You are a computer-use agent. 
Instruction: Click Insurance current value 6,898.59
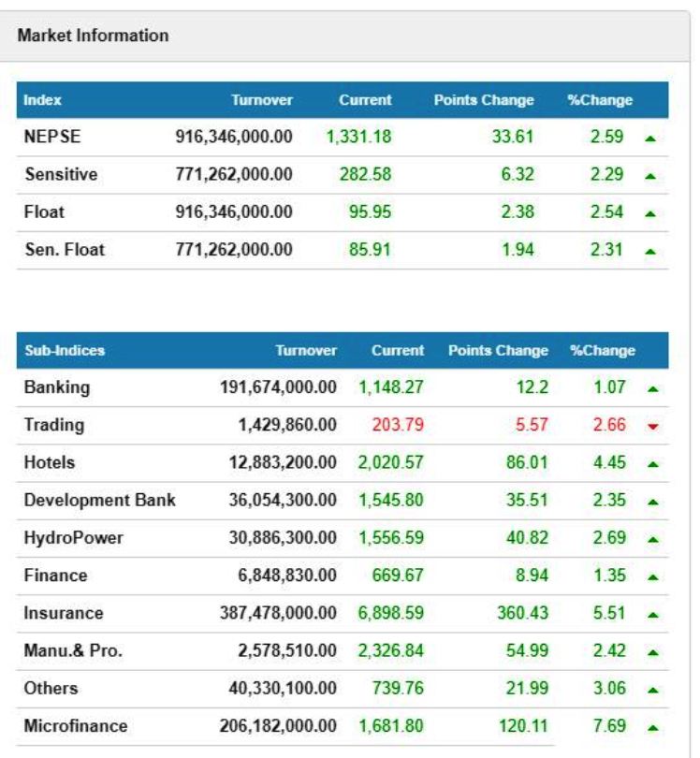pos(390,614)
